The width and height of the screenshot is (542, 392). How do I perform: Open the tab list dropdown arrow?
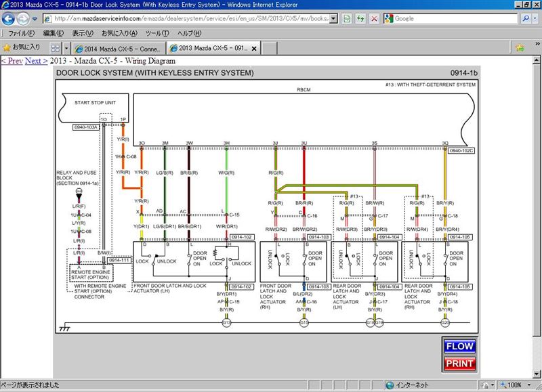[x=66, y=48]
